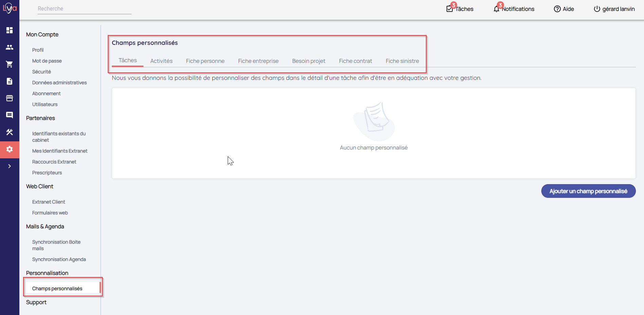The image size is (644, 315).
Task: Click the Lya logo
Action: click(10, 8)
